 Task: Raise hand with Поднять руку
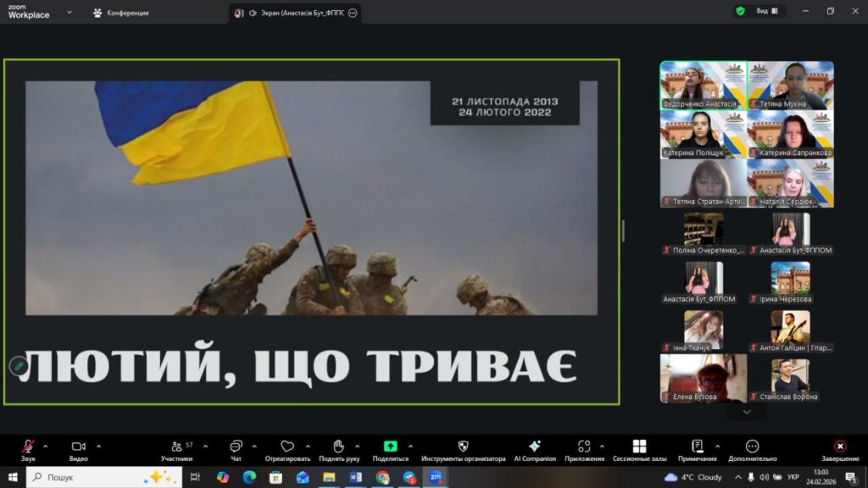[338, 446]
